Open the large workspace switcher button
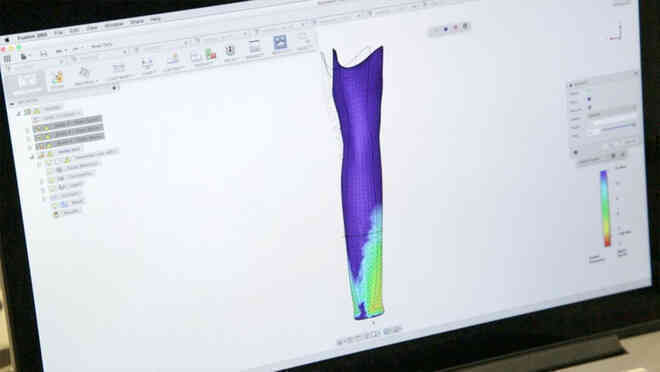The height and width of the screenshot is (372, 660). click(x=28, y=82)
